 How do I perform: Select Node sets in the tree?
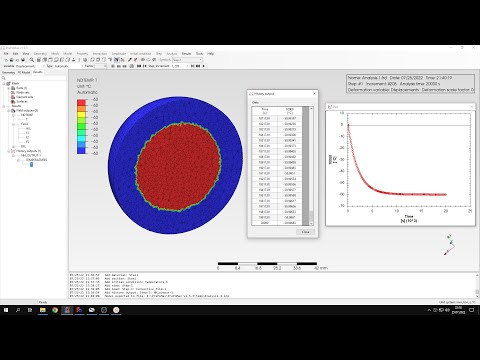click(23, 92)
